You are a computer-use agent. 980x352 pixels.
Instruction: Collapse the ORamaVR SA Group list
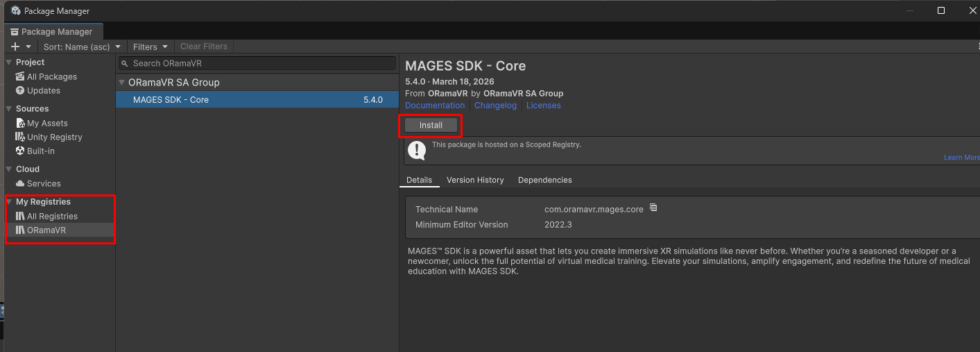click(121, 83)
